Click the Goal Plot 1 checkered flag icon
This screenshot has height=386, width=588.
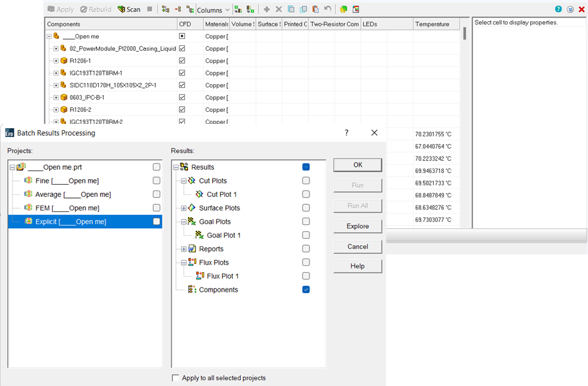click(x=199, y=235)
